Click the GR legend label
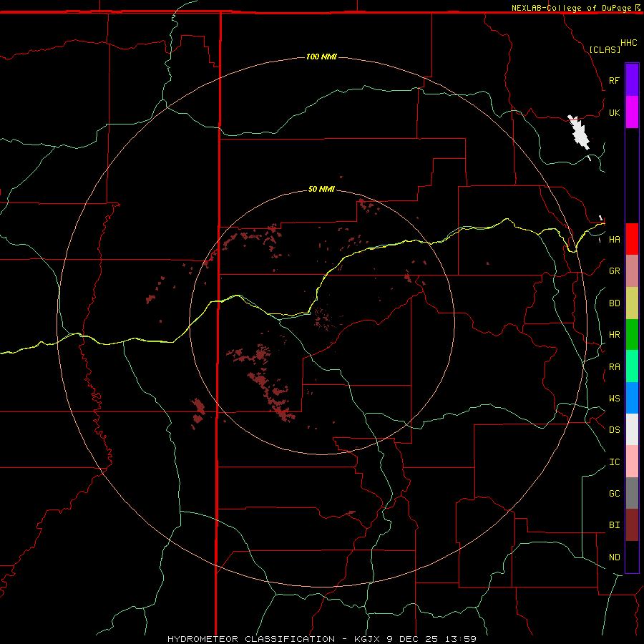The height and width of the screenshot is (644, 644). [614, 271]
